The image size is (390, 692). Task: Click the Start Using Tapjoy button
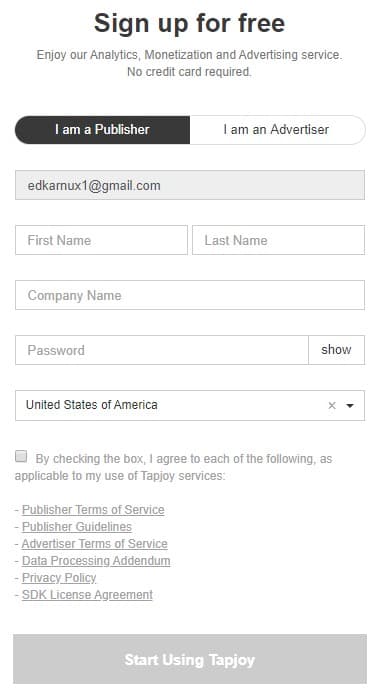pos(190,659)
